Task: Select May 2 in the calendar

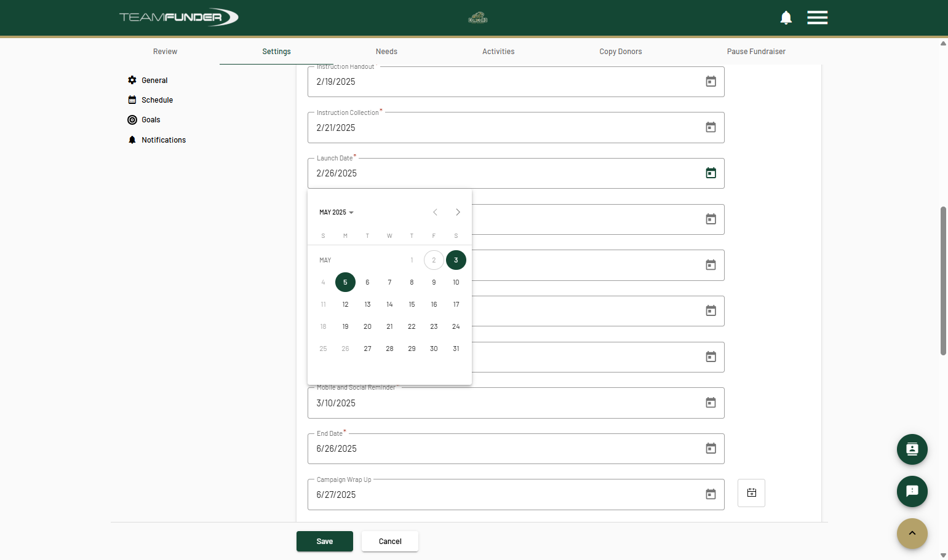Action: [x=434, y=260]
